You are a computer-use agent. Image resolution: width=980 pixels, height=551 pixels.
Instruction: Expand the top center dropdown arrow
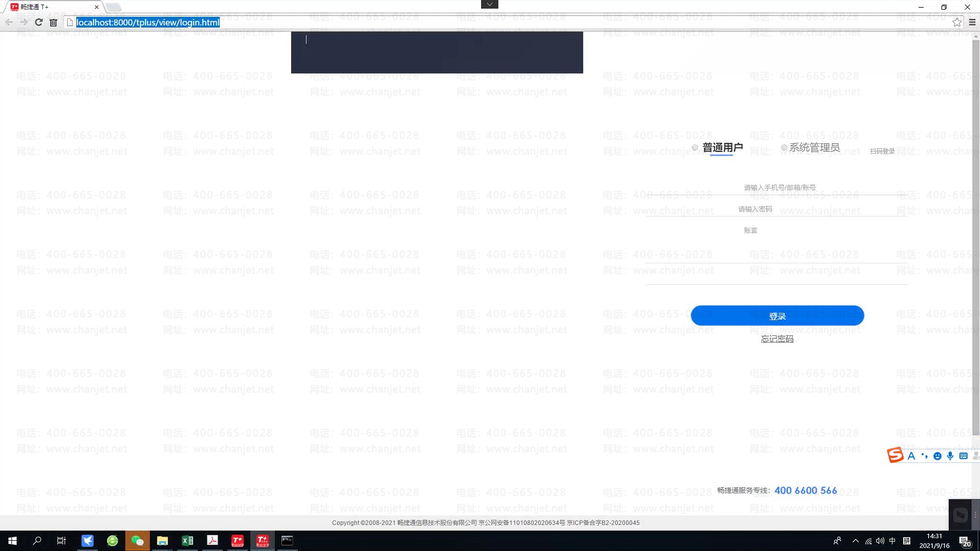489,4
